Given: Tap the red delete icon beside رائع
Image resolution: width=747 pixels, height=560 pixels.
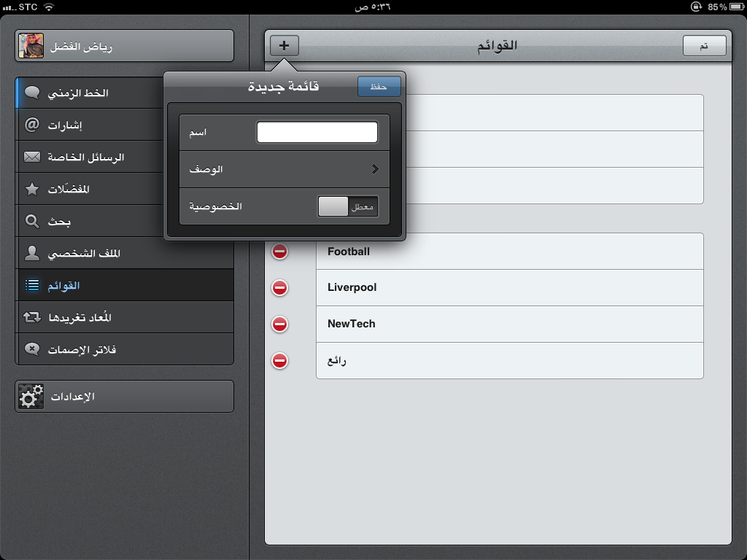Looking at the screenshot, I should (x=279, y=360).
